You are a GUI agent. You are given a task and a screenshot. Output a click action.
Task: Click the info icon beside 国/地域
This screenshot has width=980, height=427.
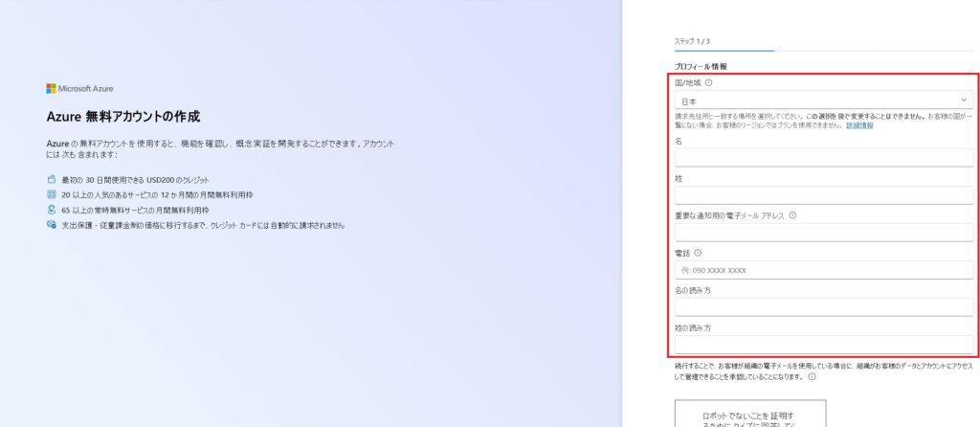coord(708,83)
